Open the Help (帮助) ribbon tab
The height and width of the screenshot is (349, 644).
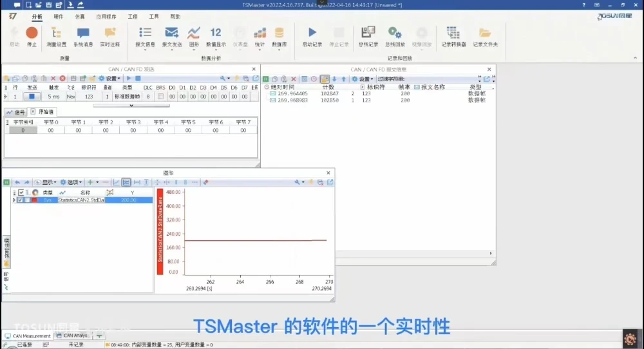(x=175, y=17)
